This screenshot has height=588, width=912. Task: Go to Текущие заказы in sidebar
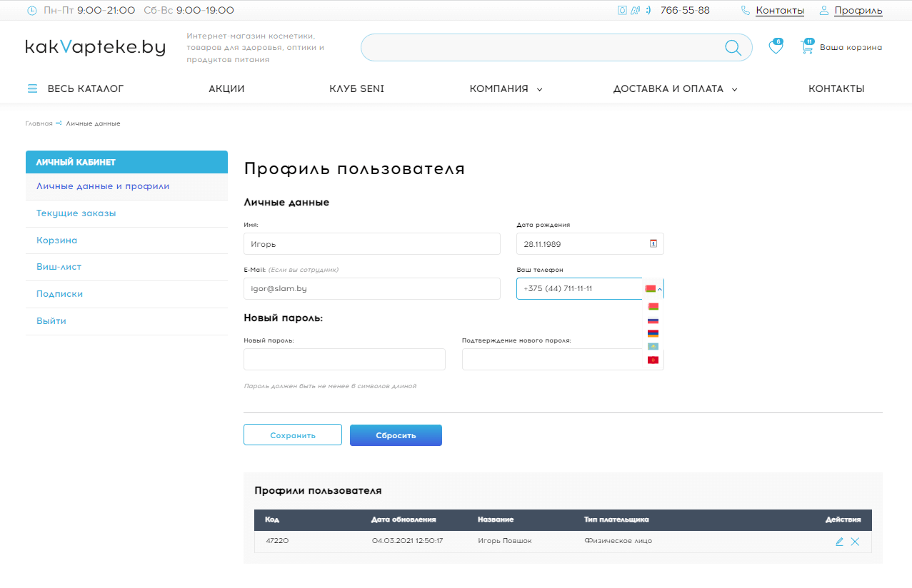76,213
